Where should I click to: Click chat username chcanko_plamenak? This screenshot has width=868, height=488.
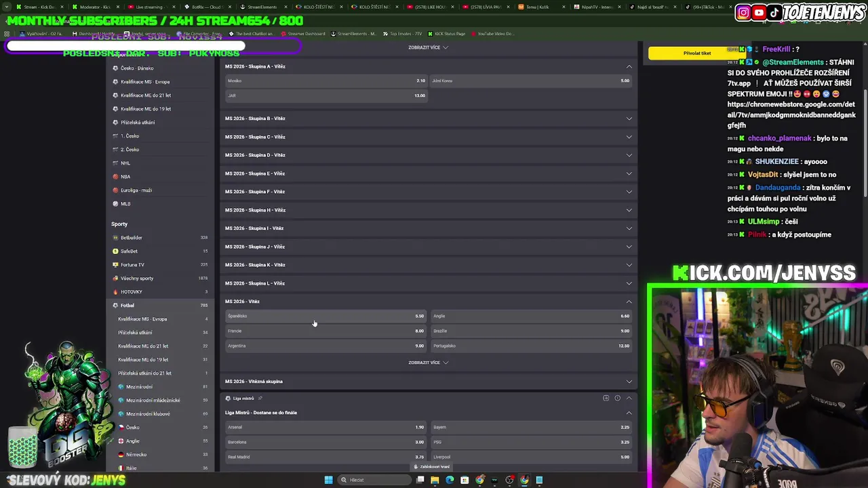[779, 138]
